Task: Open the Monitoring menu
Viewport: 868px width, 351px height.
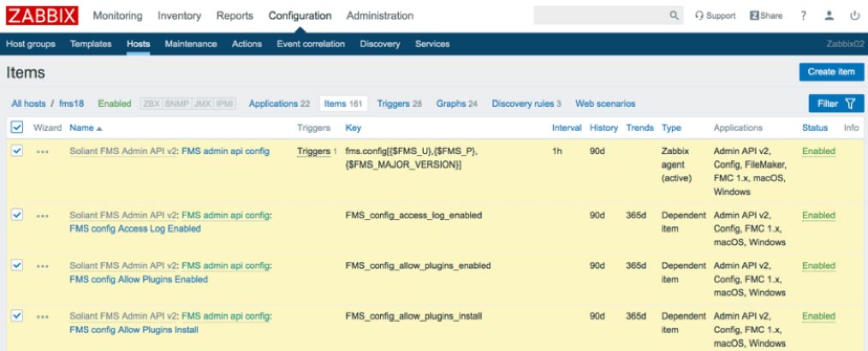Action: [x=117, y=15]
